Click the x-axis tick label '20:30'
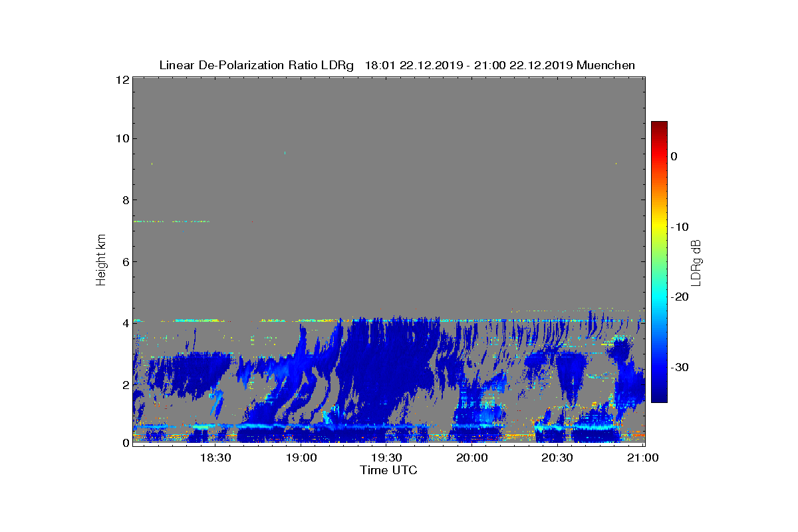 (557, 458)
